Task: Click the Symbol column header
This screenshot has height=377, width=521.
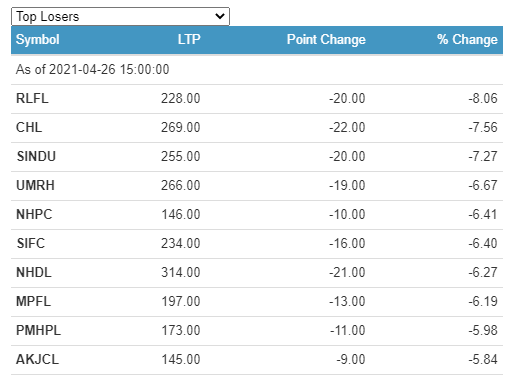Action: [38, 40]
